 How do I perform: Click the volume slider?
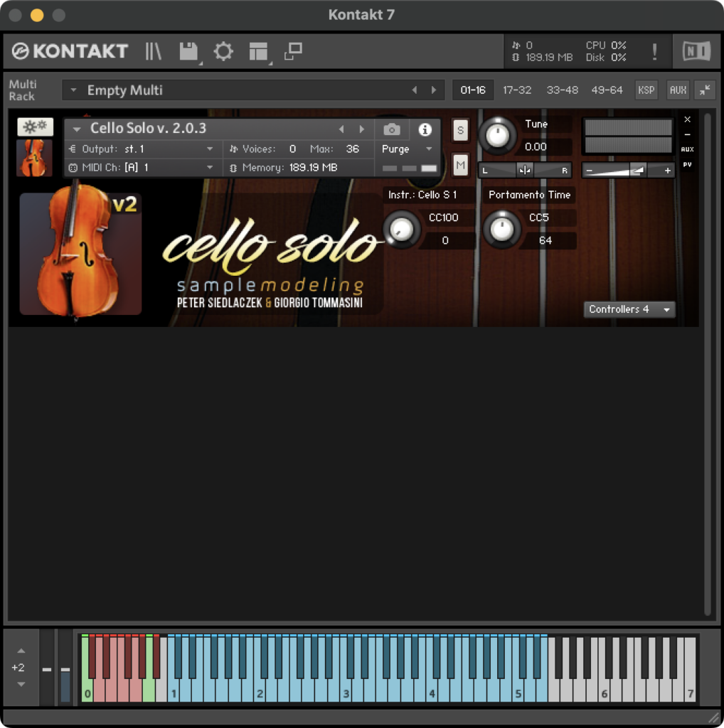point(628,171)
